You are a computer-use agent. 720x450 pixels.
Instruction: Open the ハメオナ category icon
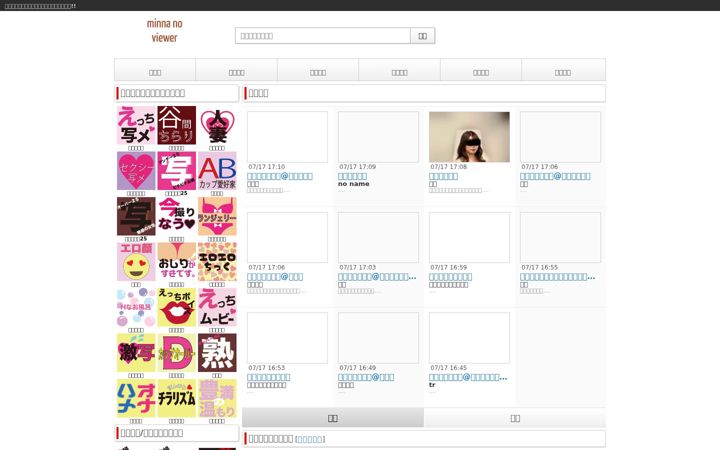(x=136, y=398)
